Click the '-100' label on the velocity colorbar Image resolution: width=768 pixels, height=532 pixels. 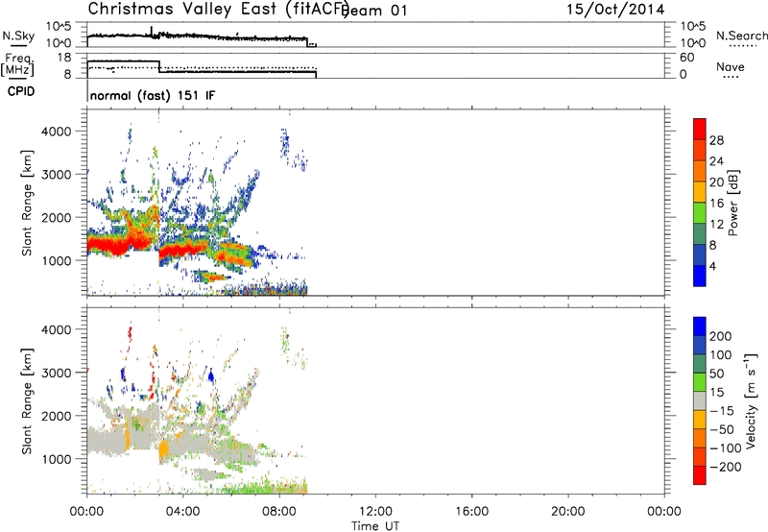pos(726,448)
